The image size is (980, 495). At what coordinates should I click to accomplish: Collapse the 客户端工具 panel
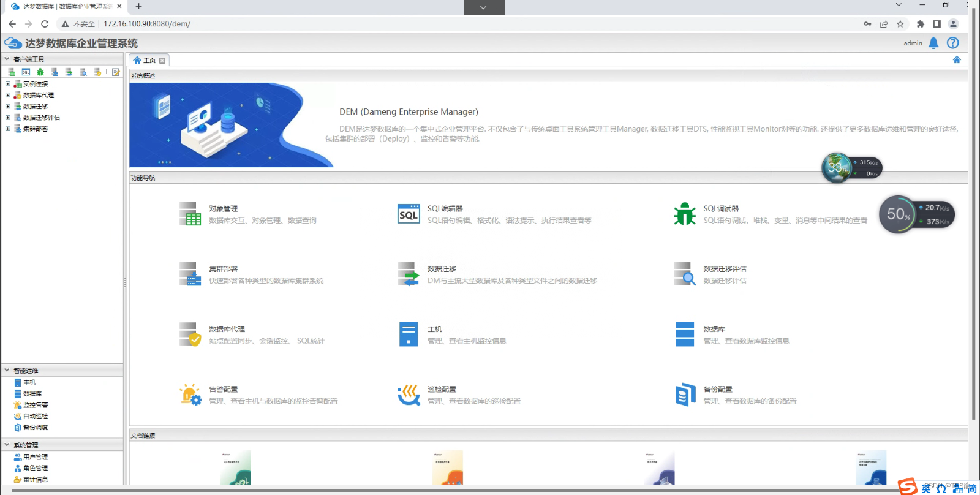click(7, 59)
